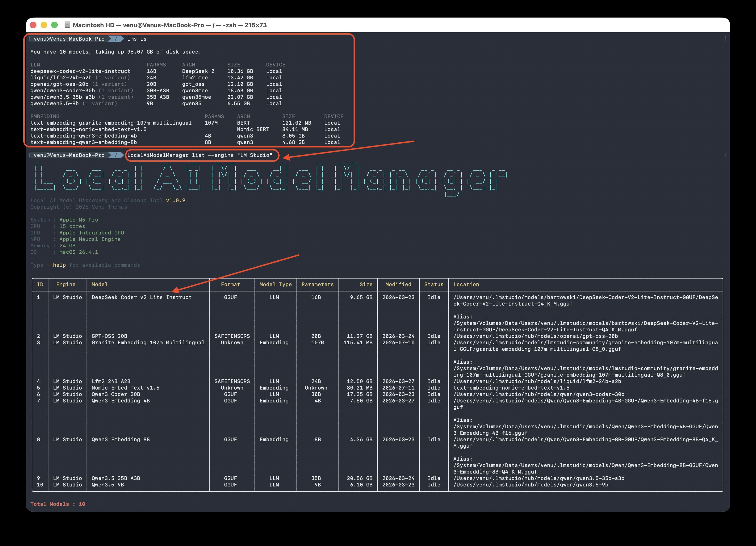Click the Model Type column header
This screenshot has height=546, width=756.
coord(276,285)
